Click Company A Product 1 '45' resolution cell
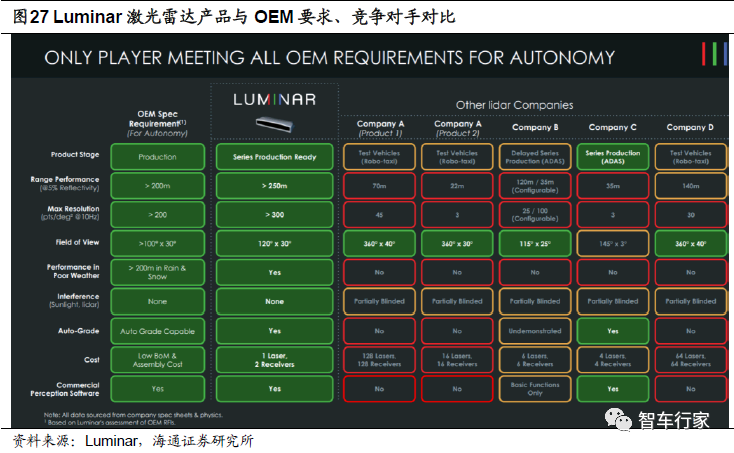The image size is (734, 453). [x=379, y=215]
